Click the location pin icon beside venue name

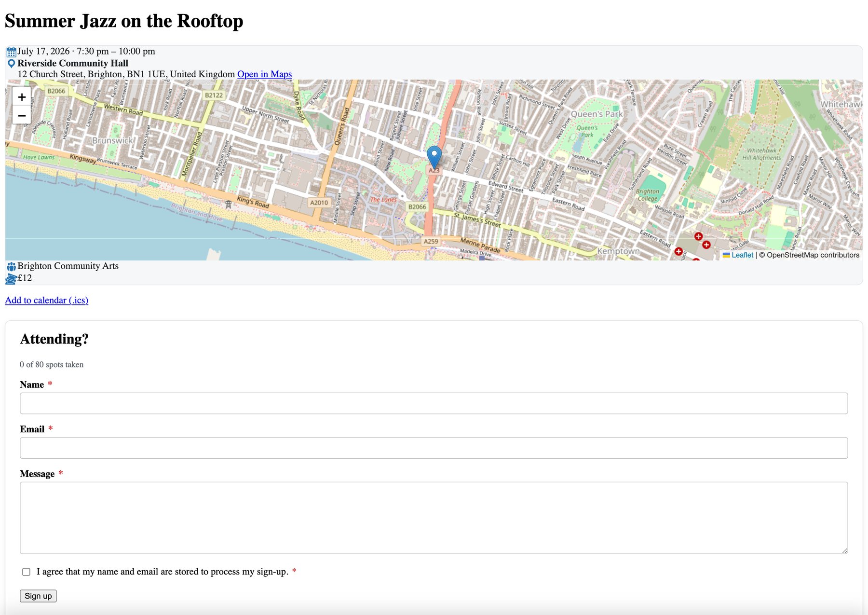[11, 64]
